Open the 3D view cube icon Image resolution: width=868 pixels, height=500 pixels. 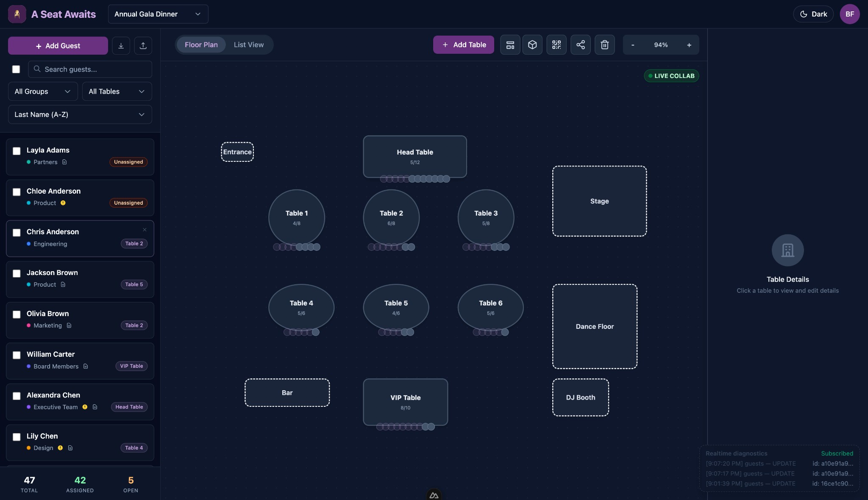532,44
